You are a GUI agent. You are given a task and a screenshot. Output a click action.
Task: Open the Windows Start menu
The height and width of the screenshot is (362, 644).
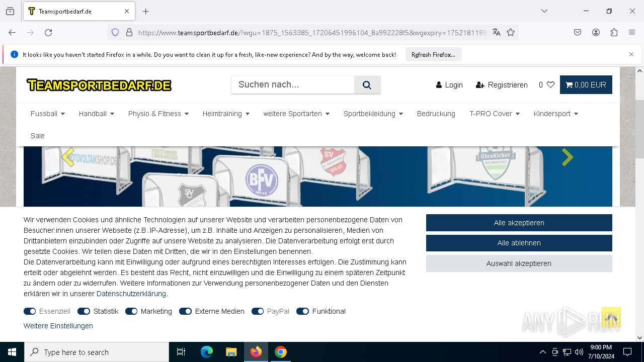pyautogui.click(x=12, y=352)
